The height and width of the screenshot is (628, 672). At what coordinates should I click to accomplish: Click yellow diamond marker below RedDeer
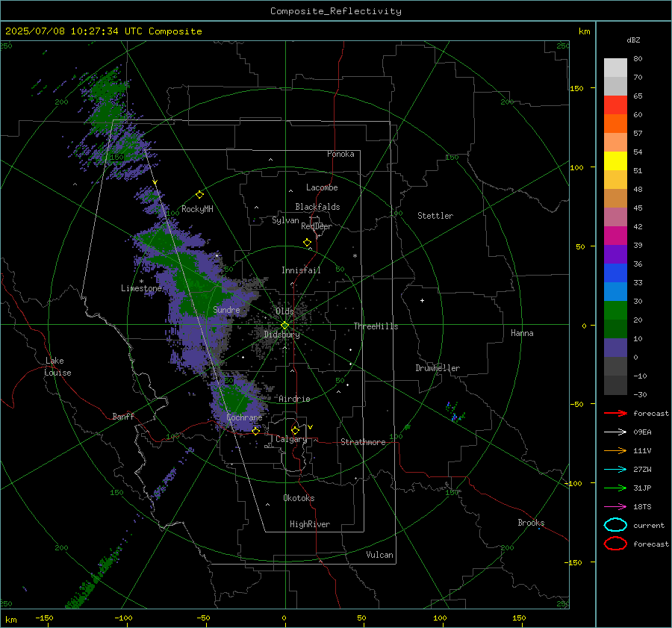click(x=307, y=243)
